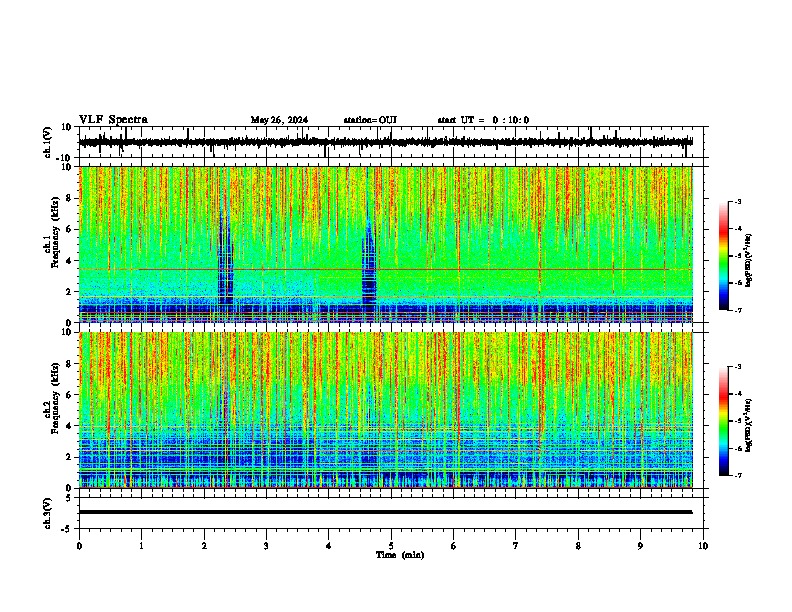Click the 8 kHz tick label on ch.2 spectrogram

click(70, 364)
